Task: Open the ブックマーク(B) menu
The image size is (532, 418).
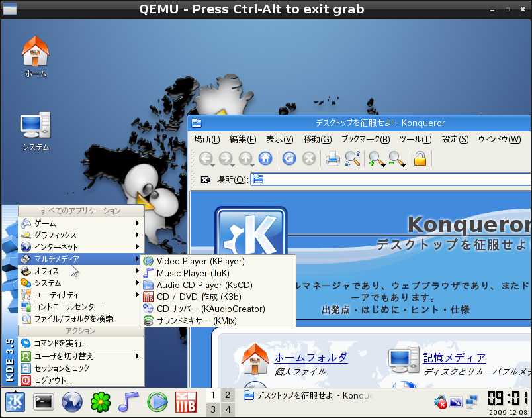Action: 365,139
